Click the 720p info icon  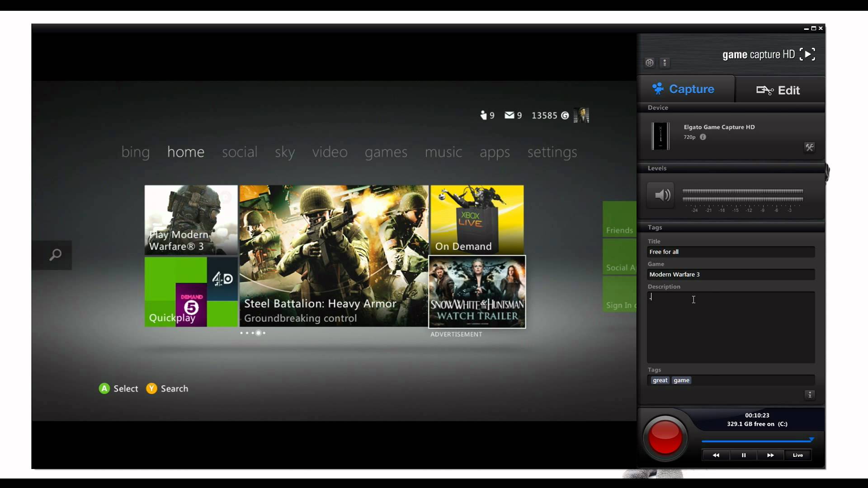tap(703, 137)
